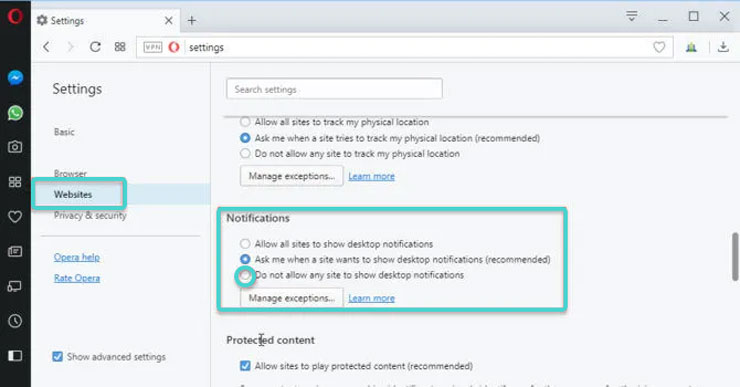
Task: Open the Privacy & security section
Action: pyautogui.click(x=90, y=215)
